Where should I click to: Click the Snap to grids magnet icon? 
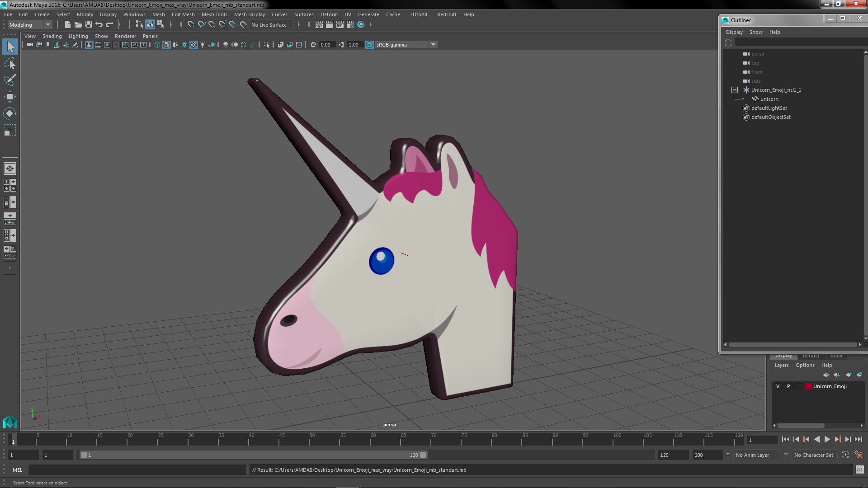pos(191,25)
